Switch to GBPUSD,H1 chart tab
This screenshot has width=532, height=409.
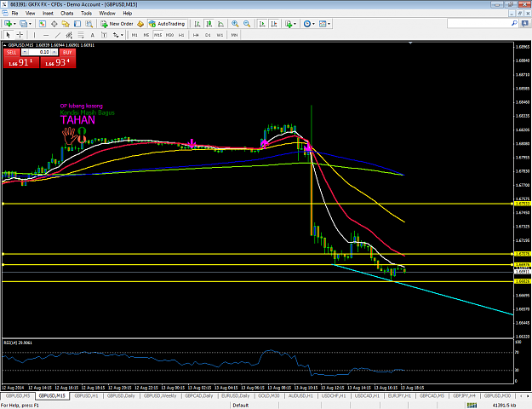click(86, 395)
